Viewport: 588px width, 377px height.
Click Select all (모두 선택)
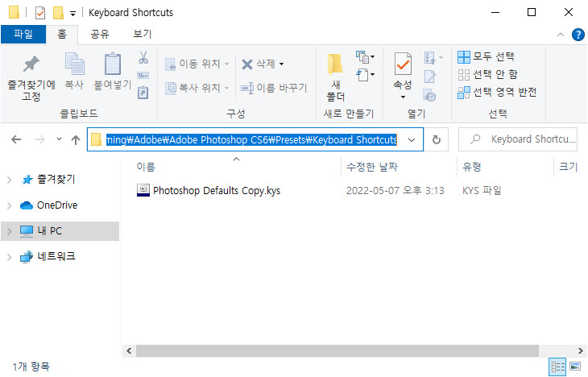click(x=486, y=57)
